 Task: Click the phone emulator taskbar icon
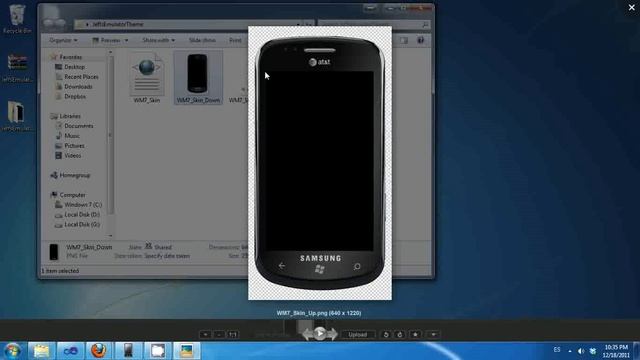[128, 351]
